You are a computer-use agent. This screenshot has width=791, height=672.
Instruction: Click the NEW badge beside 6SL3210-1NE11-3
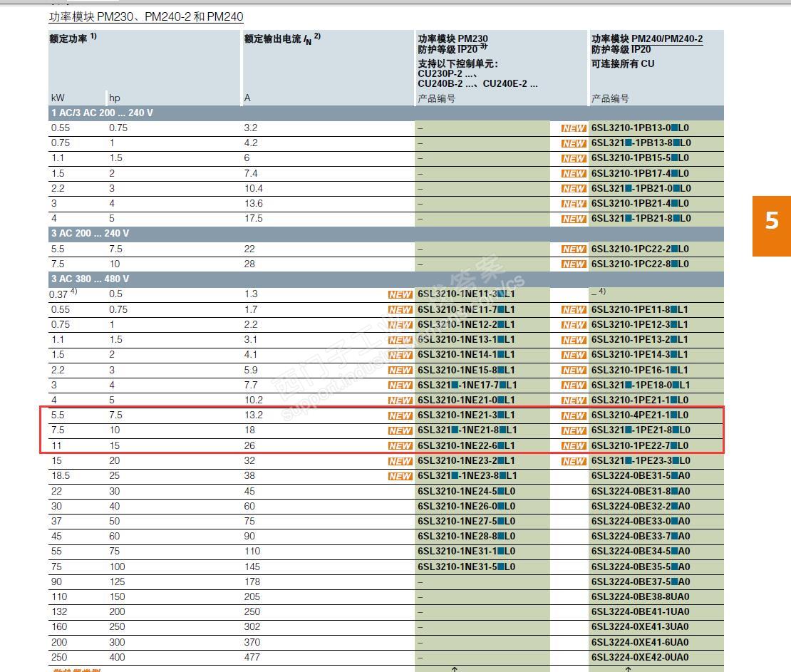[x=400, y=294]
